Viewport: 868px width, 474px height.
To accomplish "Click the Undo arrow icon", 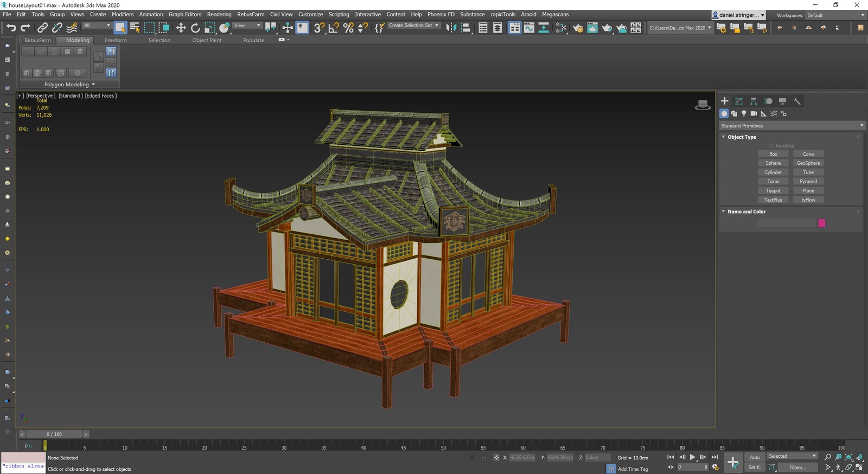I will (11, 28).
